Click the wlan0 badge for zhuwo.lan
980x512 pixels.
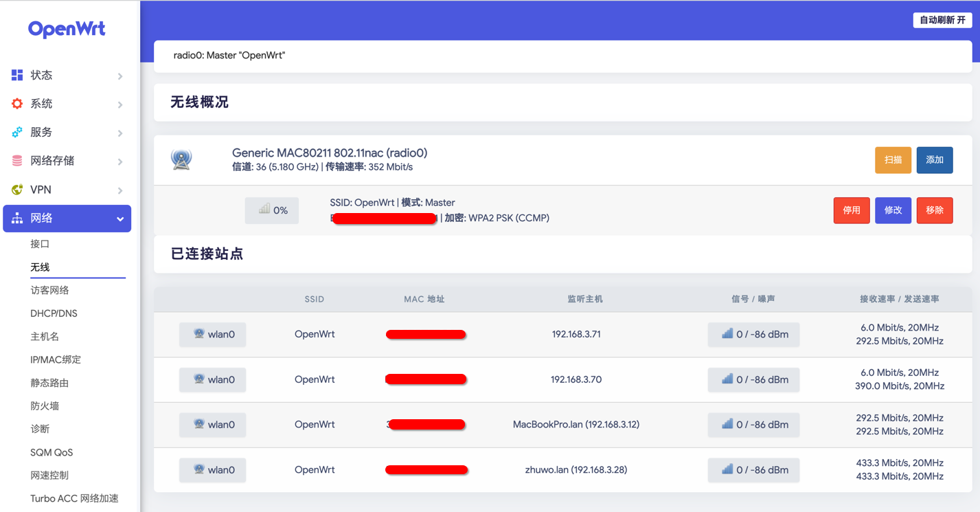(x=213, y=470)
